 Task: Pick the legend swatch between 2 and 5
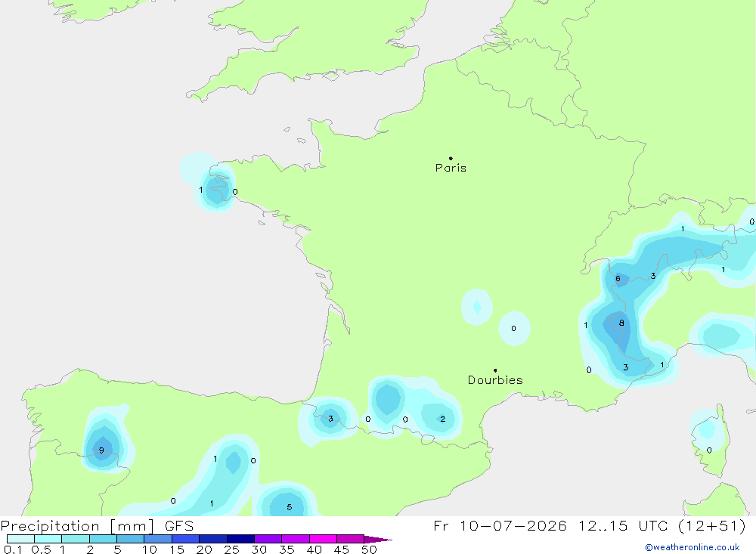[103, 539]
